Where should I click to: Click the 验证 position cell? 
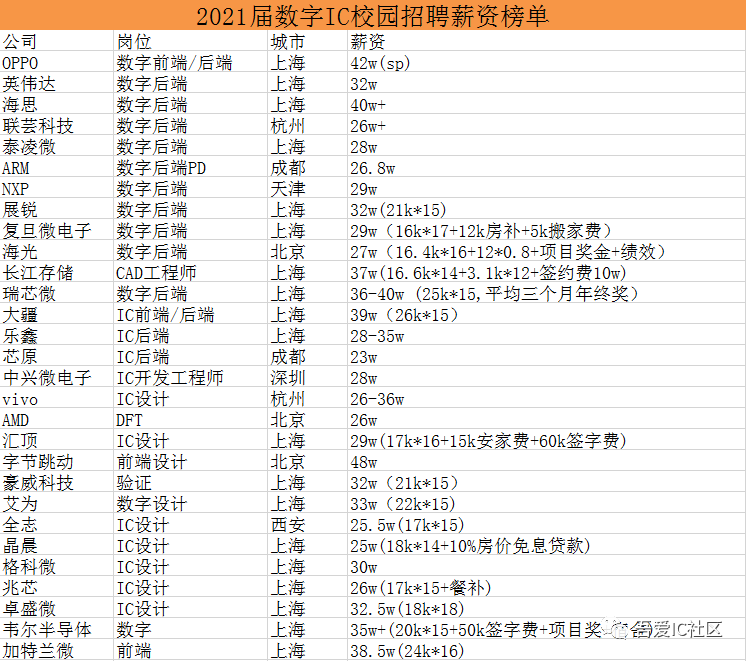[190, 482]
